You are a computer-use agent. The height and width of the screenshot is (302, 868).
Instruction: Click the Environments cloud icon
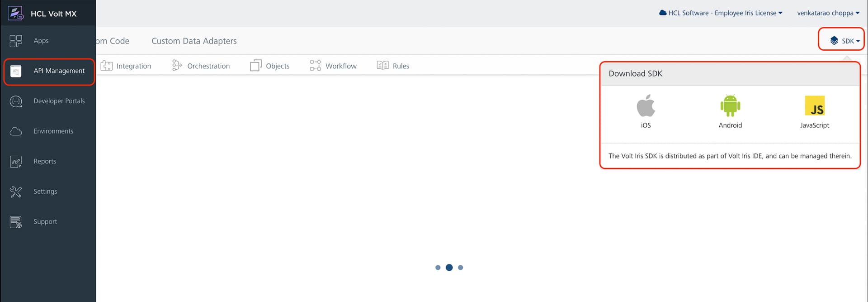coord(16,131)
